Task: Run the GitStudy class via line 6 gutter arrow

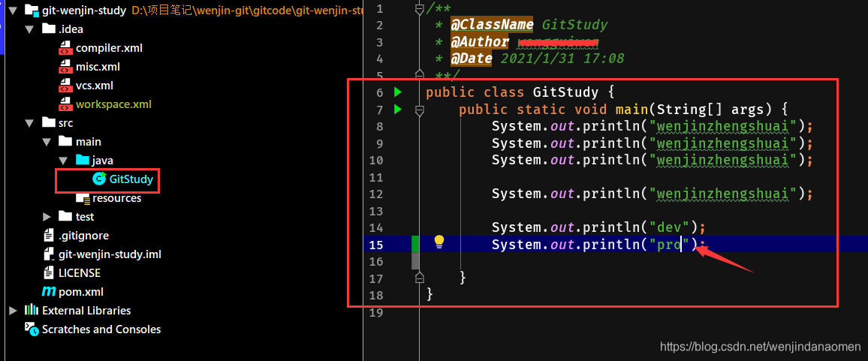Action: point(397,92)
